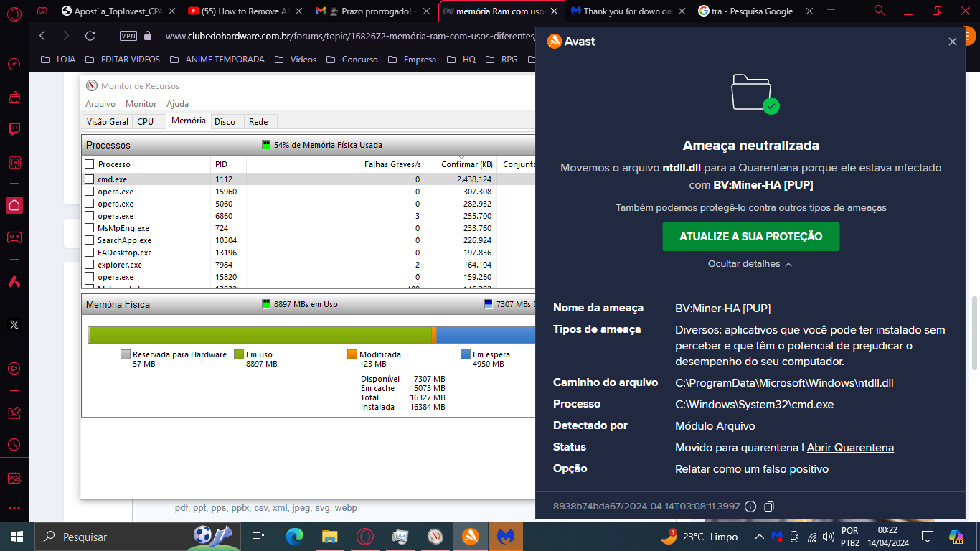
Task: Check the explorer.exe process checkbox
Action: 90,265
